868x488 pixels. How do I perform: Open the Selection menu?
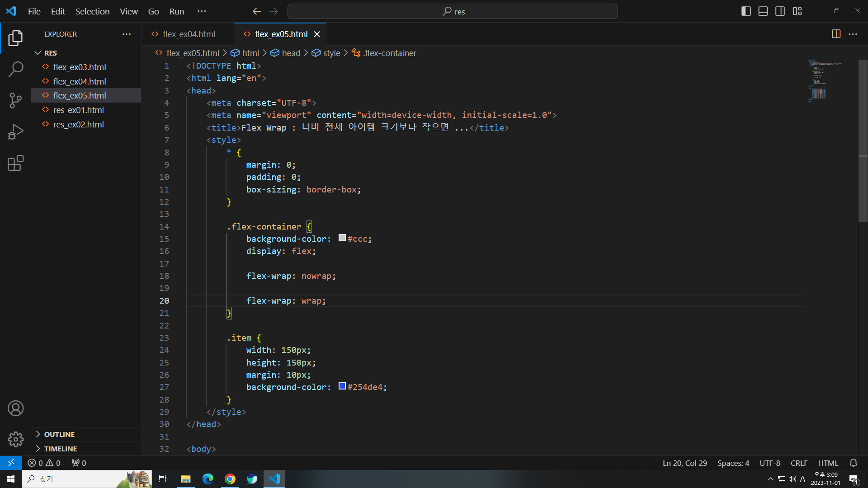[92, 11]
